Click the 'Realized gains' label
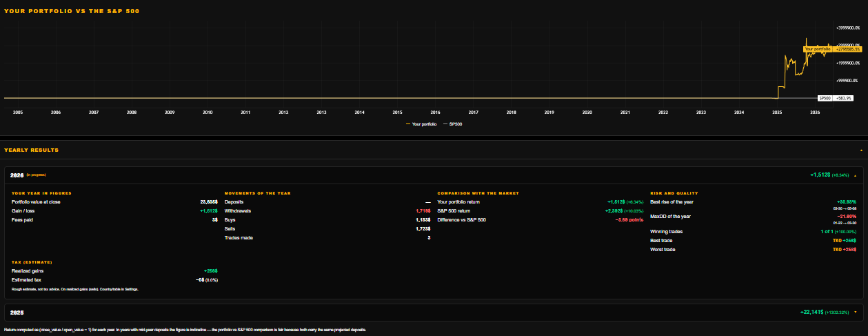Screen dimensions: 868x336 [28, 271]
